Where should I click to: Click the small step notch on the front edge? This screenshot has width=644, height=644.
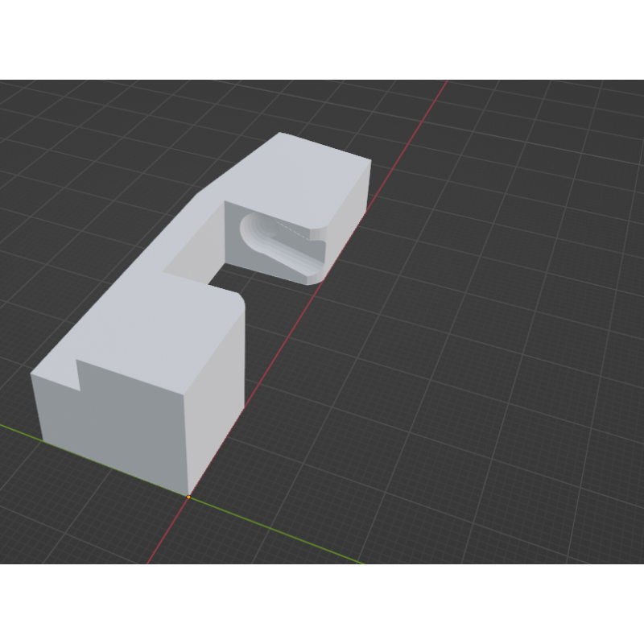77,372
